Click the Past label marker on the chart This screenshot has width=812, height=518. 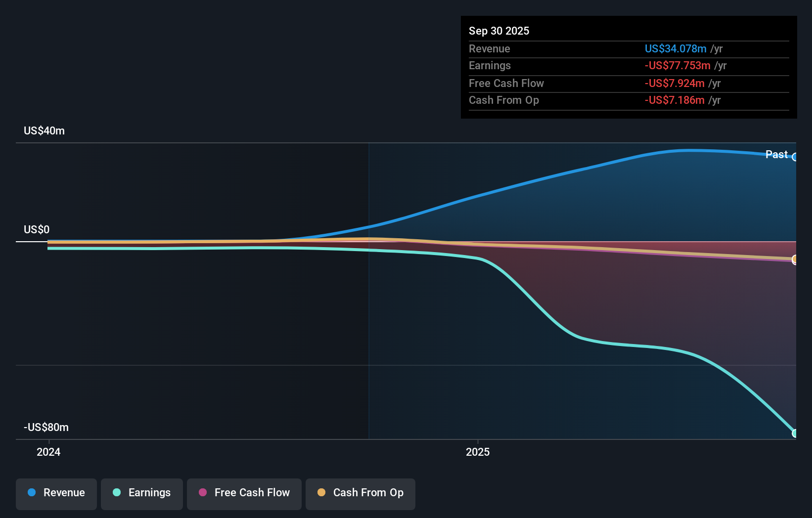click(776, 154)
